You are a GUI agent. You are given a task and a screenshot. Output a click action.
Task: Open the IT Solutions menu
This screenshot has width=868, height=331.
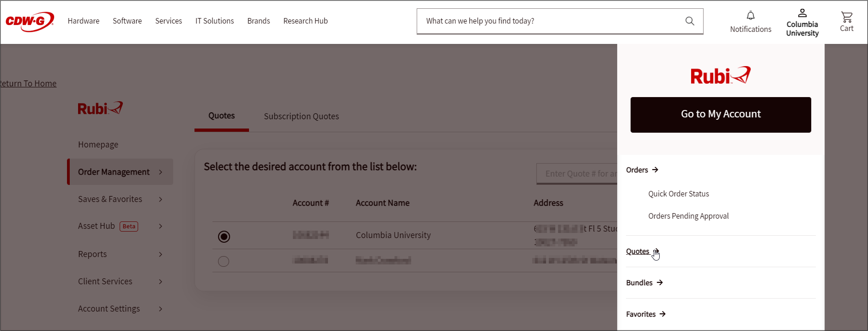point(214,21)
